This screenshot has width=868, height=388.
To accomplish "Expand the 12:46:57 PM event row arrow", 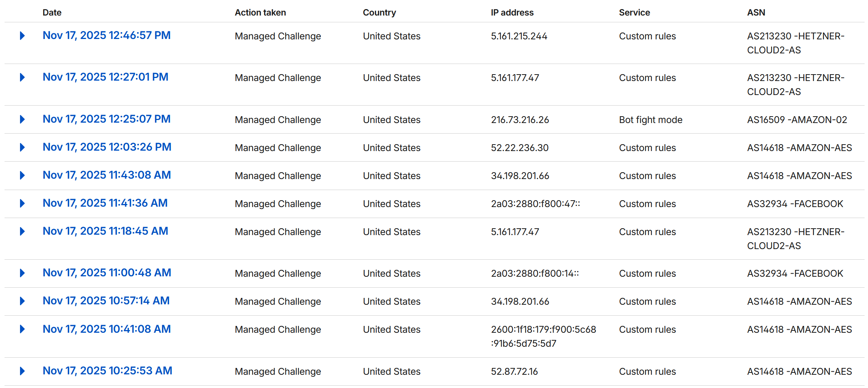I will (x=22, y=36).
